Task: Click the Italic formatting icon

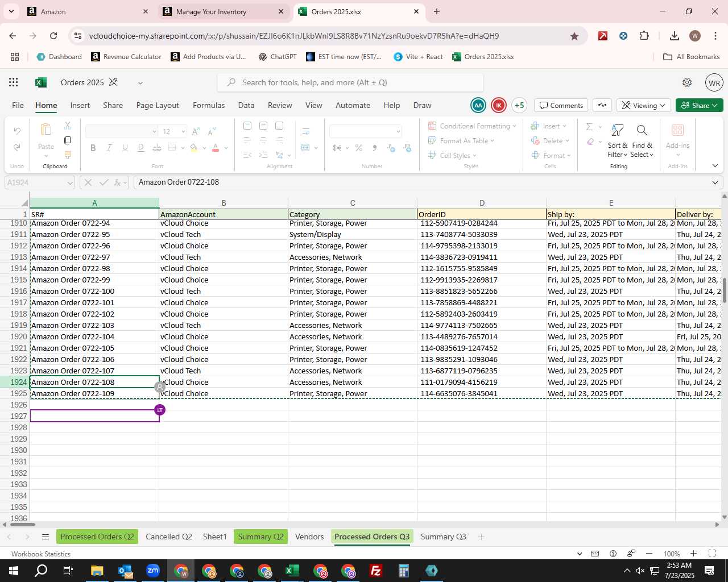Action: point(109,148)
